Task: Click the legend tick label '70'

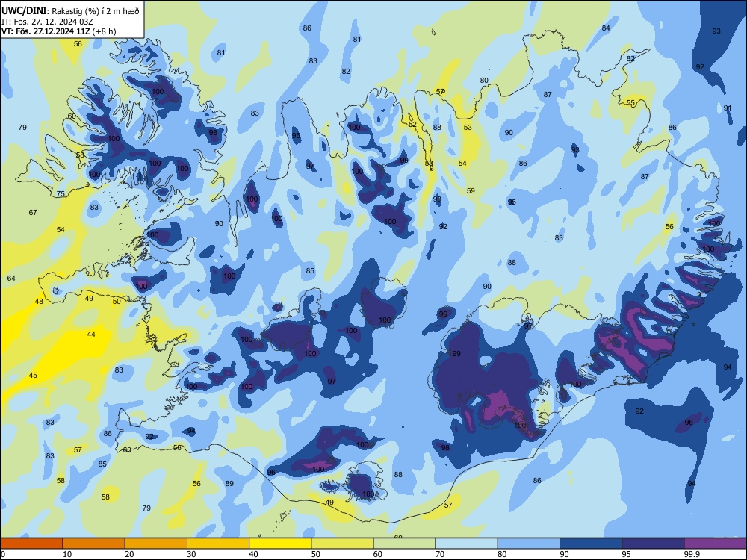Action: 440,554
